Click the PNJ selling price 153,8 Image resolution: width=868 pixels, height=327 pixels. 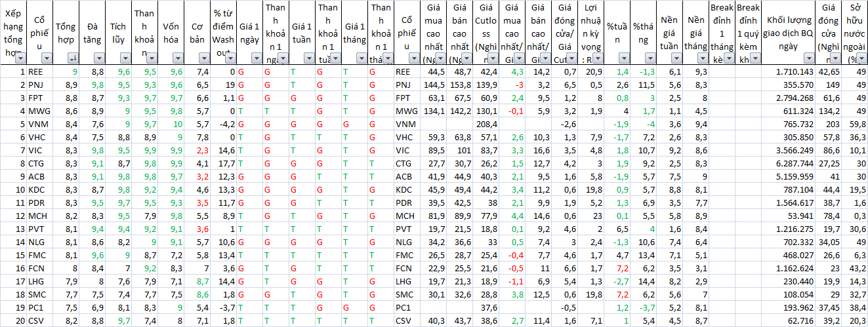[460, 85]
